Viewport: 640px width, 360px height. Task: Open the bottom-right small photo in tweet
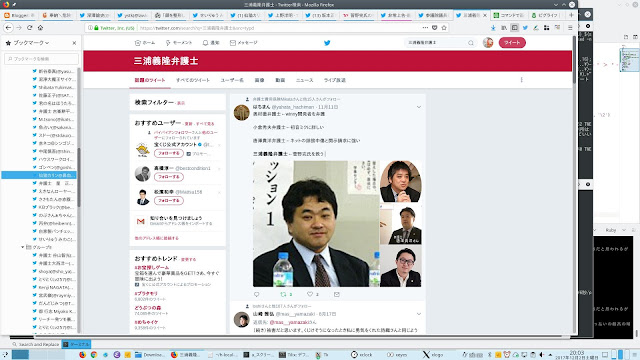pyautogui.click(x=400, y=266)
